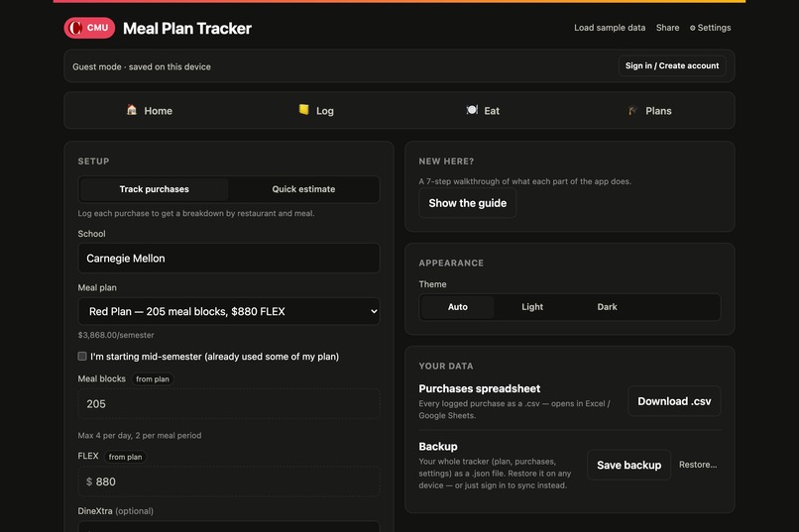Click the Share link

coord(667,28)
